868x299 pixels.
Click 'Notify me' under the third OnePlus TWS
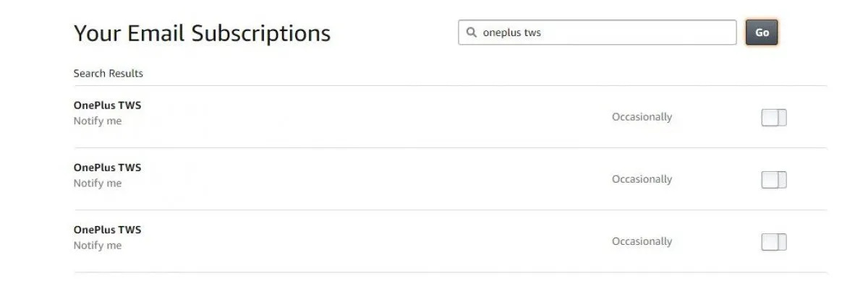(x=98, y=246)
